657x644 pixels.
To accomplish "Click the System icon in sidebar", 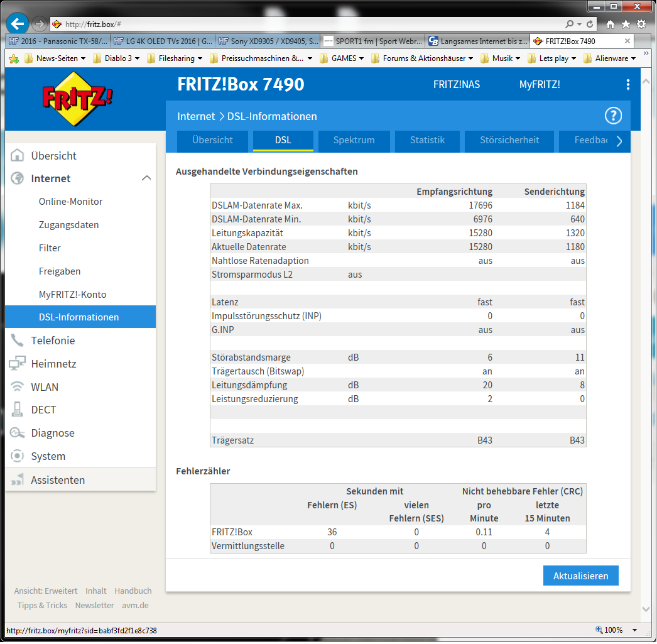I will (x=17, y=456).
